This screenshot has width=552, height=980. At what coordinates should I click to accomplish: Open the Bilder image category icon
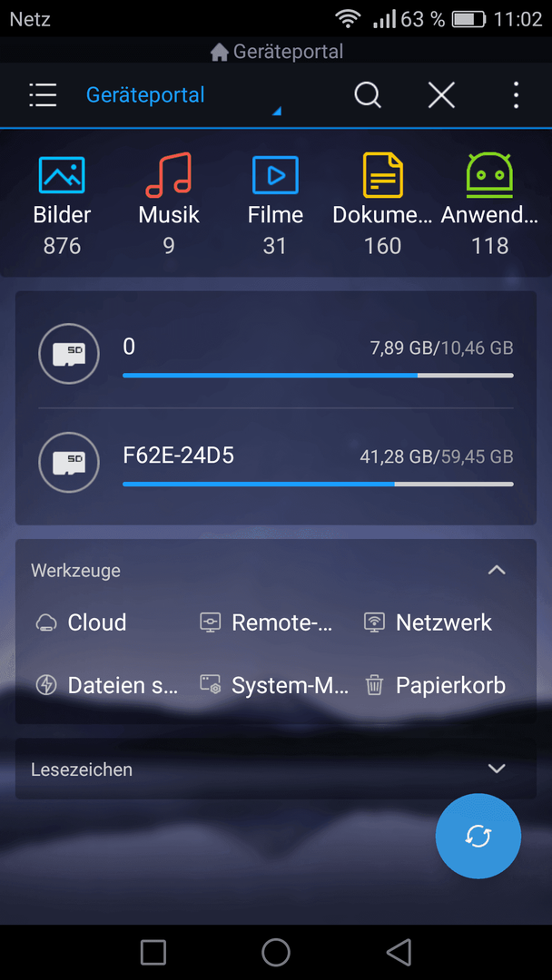62,175
